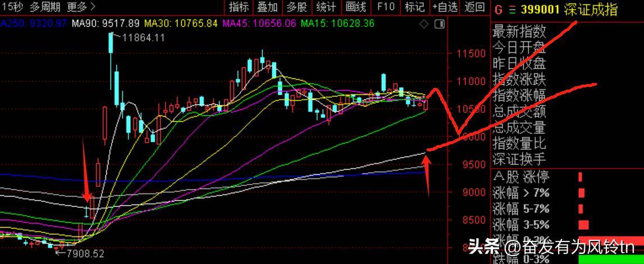
Task: Click the 返回 back button
Action: [475, 7]
